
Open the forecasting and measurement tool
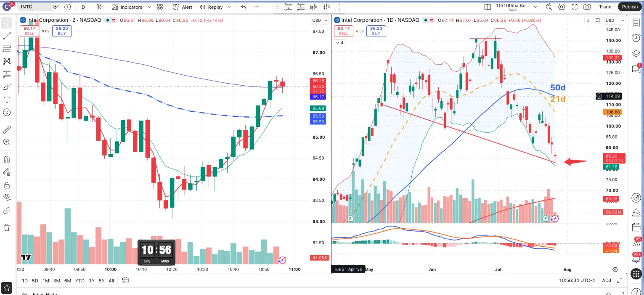coord(7,74)
